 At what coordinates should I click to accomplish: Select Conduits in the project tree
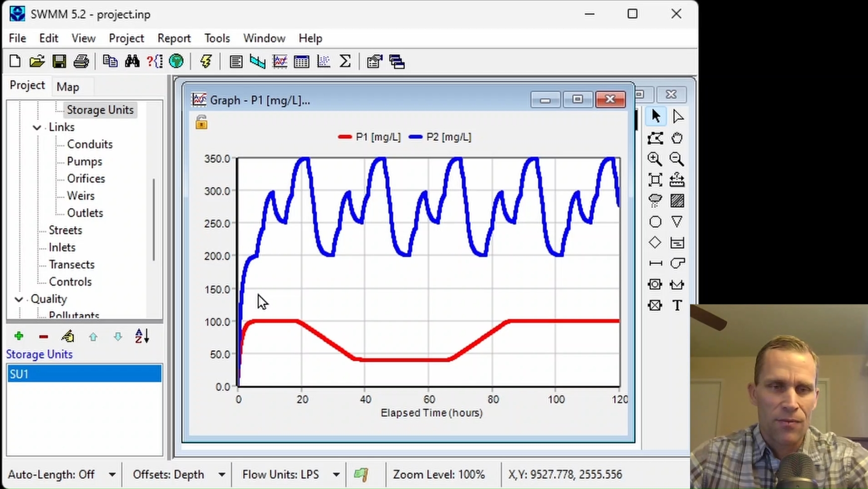pos(90,144)
